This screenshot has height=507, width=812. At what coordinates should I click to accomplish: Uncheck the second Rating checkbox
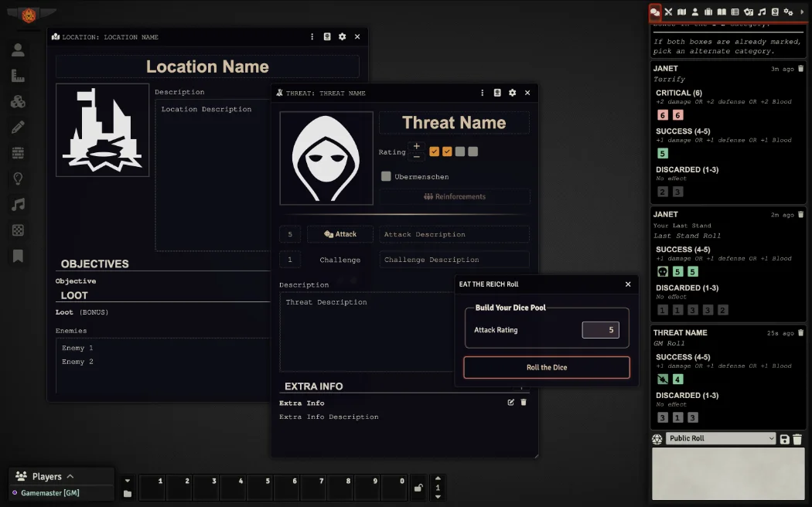tap(448, 151)
